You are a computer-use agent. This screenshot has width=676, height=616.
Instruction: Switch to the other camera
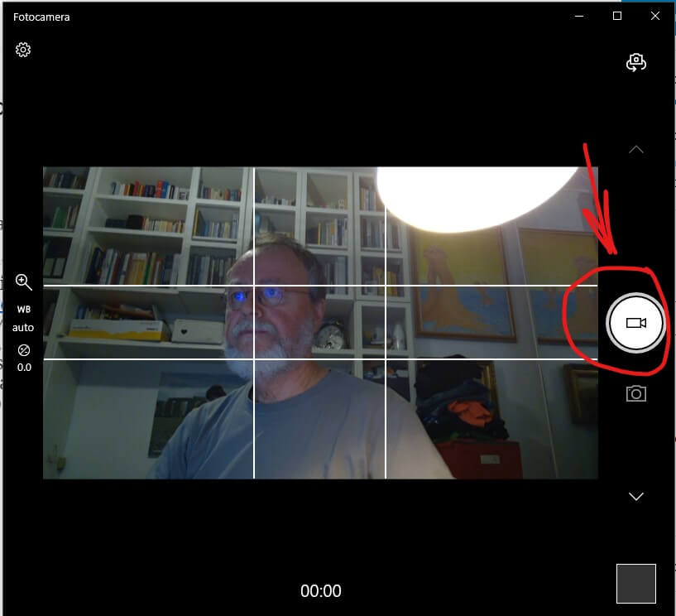pos(635,63)
